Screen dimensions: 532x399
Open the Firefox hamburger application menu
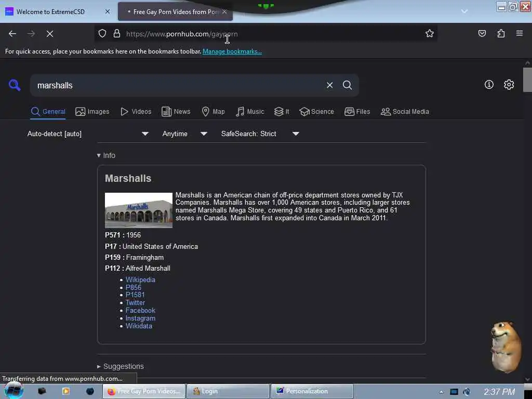520,33
